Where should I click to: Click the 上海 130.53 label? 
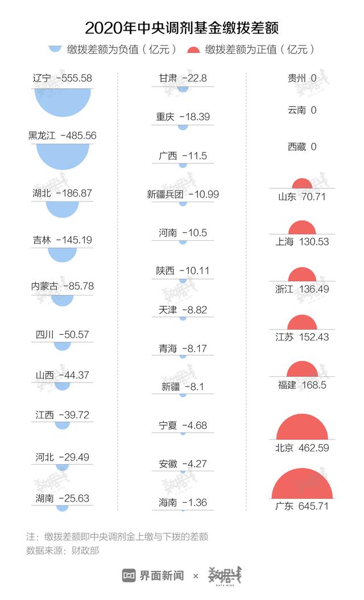pyautogui.click(x=302, y=241)
